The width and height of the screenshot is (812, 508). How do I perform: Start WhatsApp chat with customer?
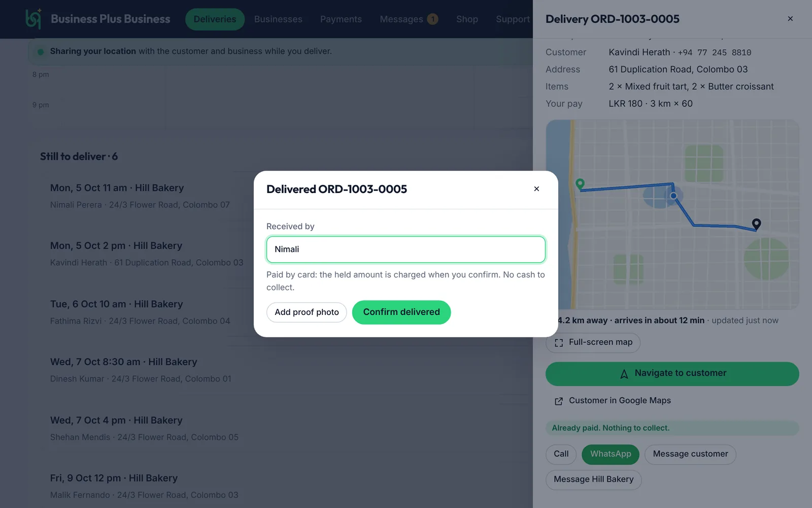click(611, 454)
